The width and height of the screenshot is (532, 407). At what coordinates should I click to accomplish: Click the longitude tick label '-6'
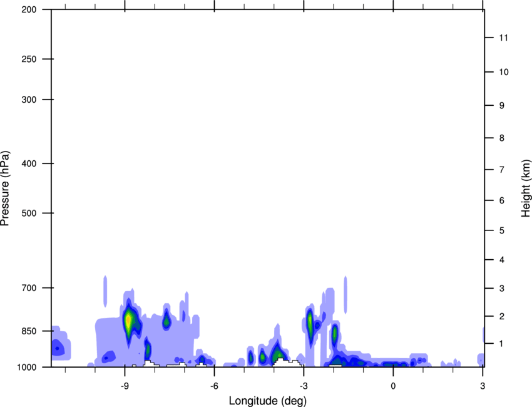click(214, 386)
